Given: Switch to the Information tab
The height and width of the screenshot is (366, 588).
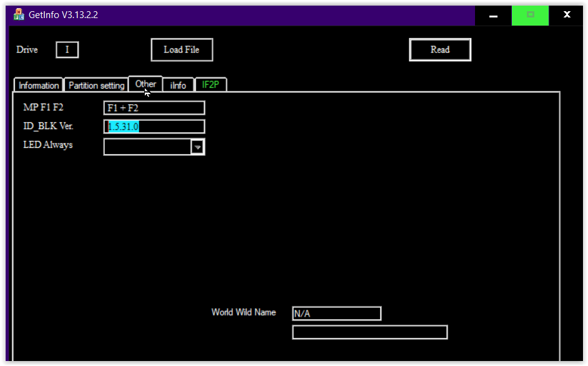Looking at the screenshot, I should [x=37, y=85].
